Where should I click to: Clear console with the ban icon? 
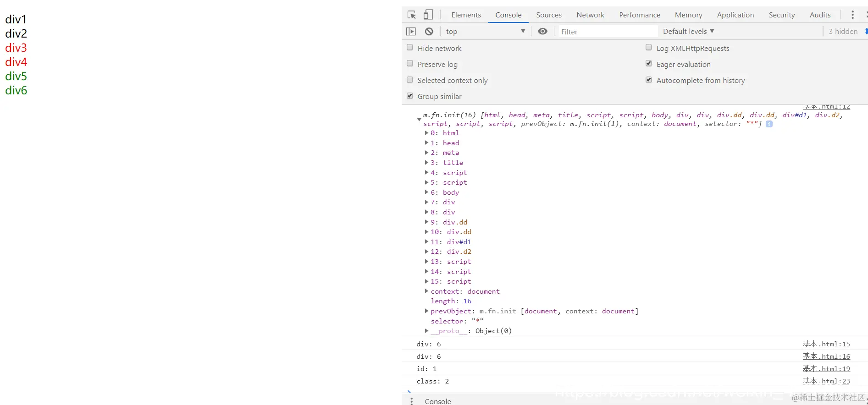point(429,31)
